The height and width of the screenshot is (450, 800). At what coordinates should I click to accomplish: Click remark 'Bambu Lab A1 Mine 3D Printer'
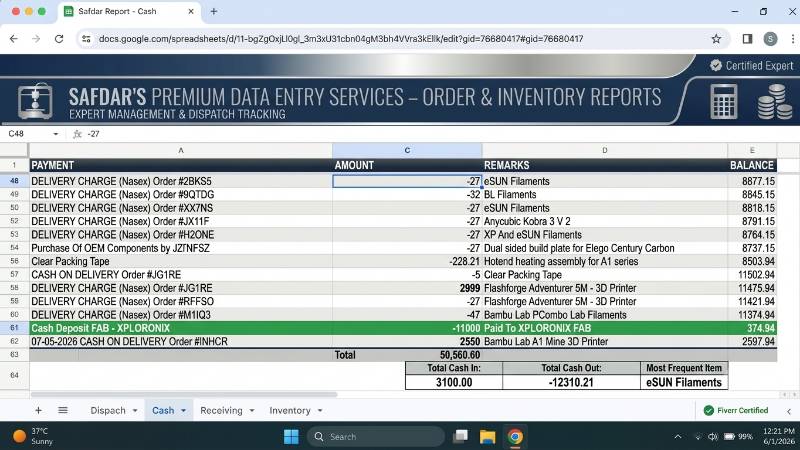click(x=605, y=341)
